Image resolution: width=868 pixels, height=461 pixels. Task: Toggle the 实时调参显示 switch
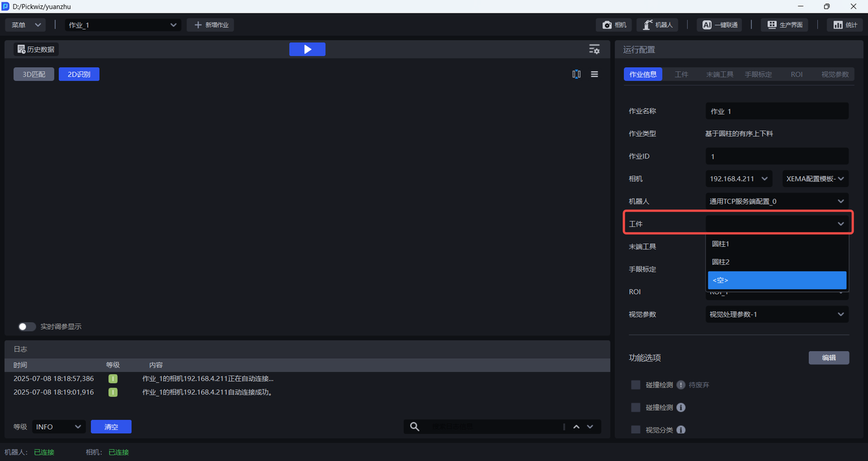pyautogui.click(x=27, y=327)
